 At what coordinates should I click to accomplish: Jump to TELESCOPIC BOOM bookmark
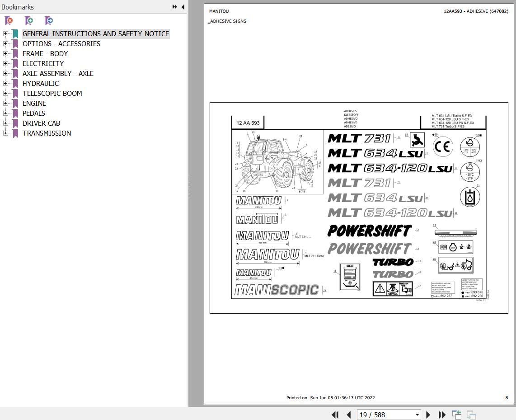point(52,94)
